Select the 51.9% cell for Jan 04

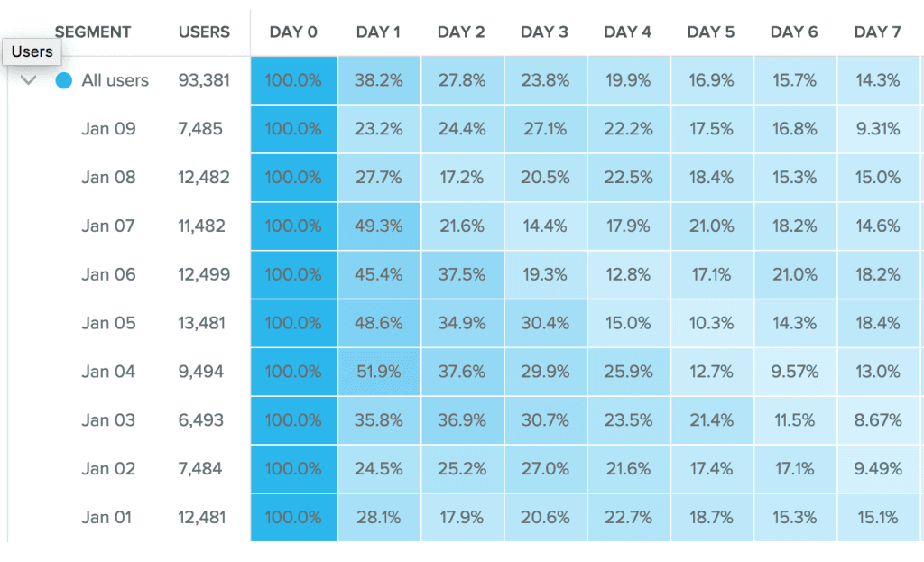pyautogui.click(x=379, y=372)
